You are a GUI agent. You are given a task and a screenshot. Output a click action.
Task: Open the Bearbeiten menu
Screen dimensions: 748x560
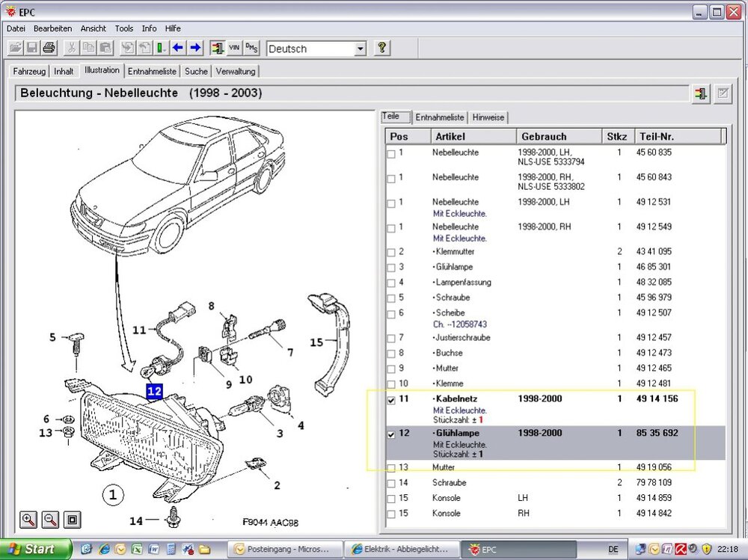tap(52, 28)
